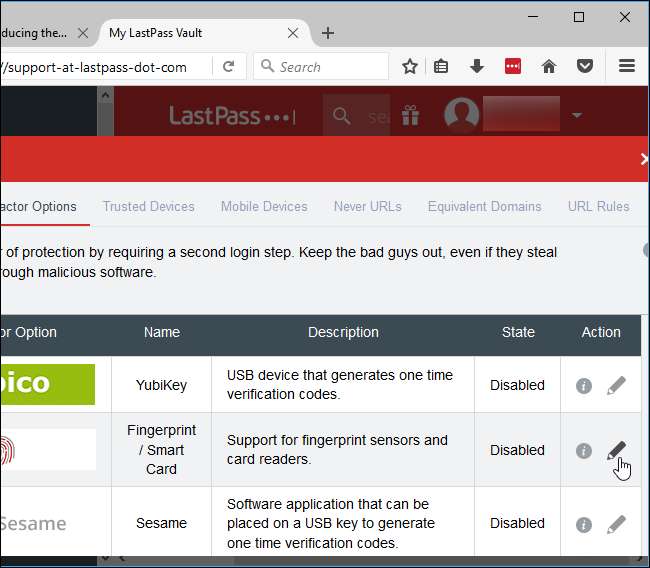The height and width of the screenshot is (568, 650).
Task: Minimize the browser window
Action: tap(533, 17)
